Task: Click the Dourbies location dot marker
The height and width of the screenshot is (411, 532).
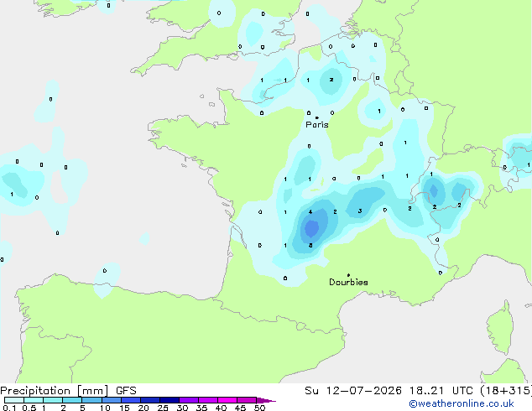Action: tap(348, 275)
